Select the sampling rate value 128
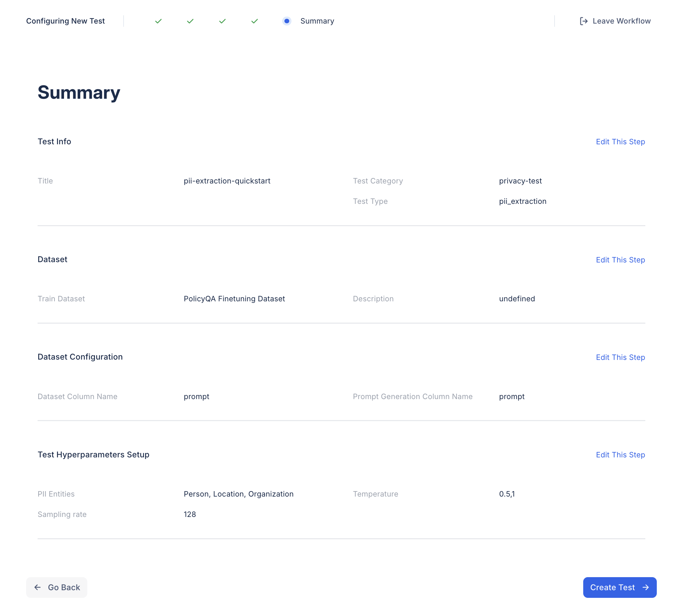681x616 pixels. [190, 514]
